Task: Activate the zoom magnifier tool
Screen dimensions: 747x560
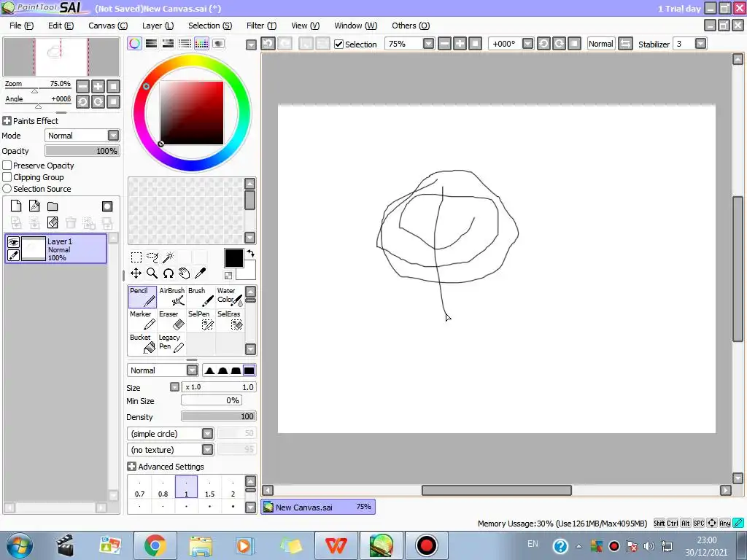Action: (x=152, y=273)
